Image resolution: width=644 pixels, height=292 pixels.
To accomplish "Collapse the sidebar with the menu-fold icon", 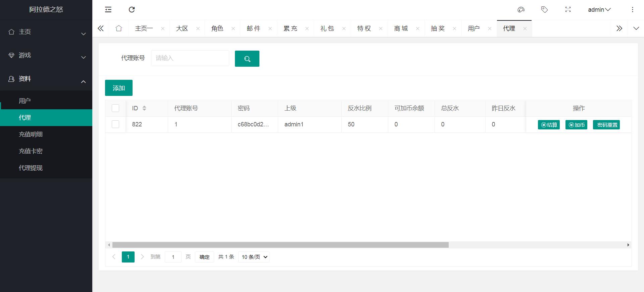I will 108,10.
